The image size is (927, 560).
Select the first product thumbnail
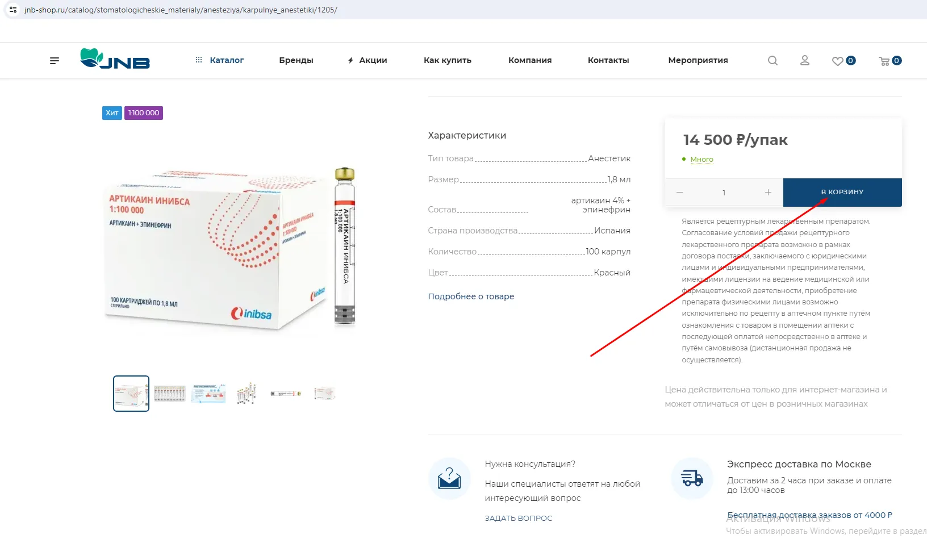131,394
